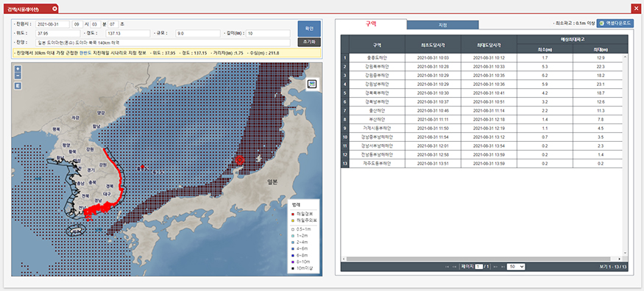This screenshot has width=644, height=291.
Task: Click the dark 초기화 reset button
Action: tap(309, 42)
